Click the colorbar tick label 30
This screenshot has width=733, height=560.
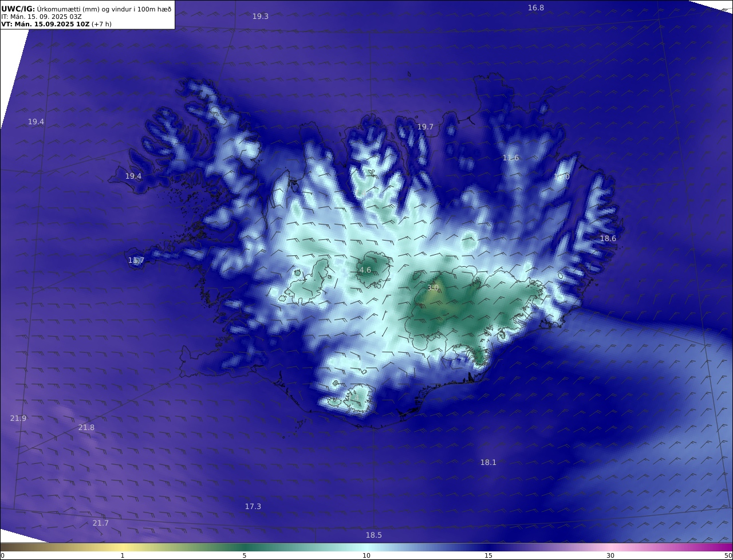tap(610, 555)
